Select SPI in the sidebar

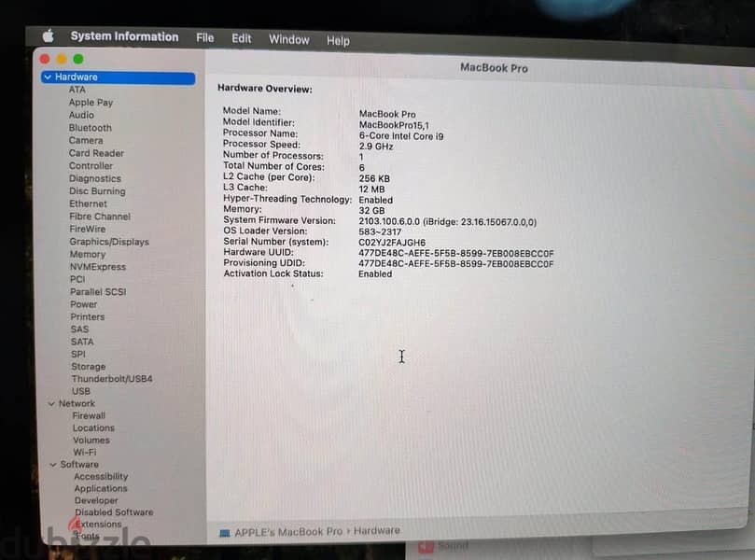(78, 355)
